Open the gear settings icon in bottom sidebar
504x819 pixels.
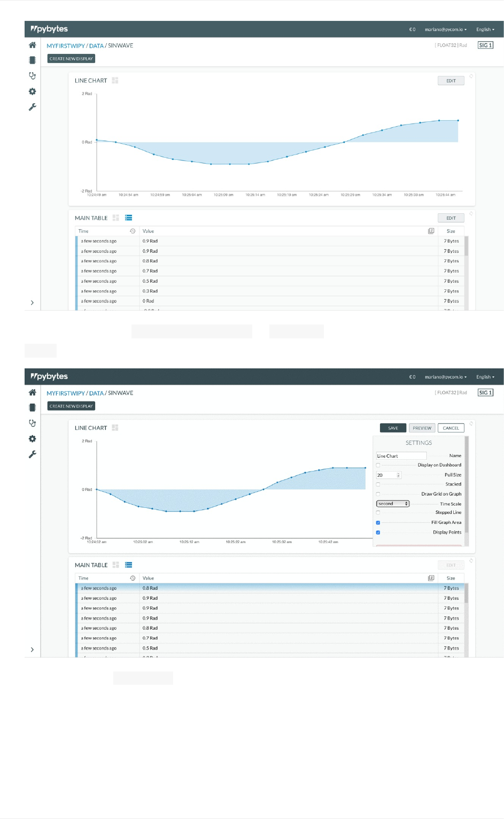[x=33, y=439]
